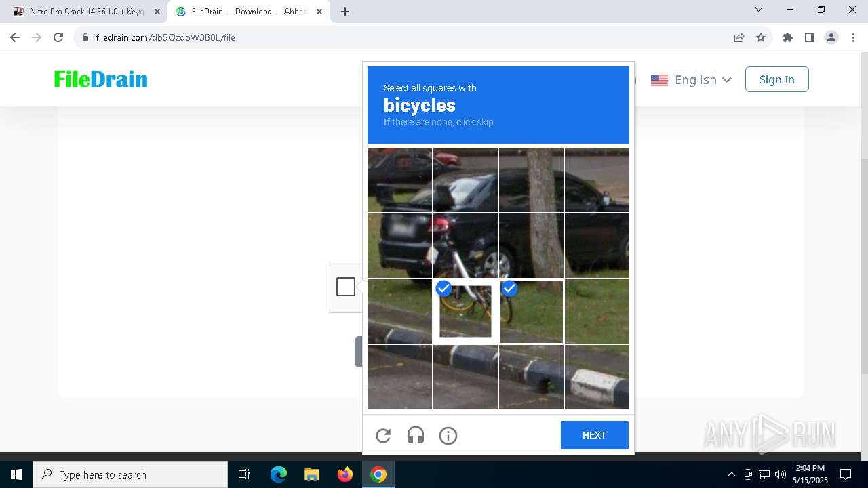Click the Chrome taskbar icon
This screenshot has height=488, width=868.
point(378,474)
